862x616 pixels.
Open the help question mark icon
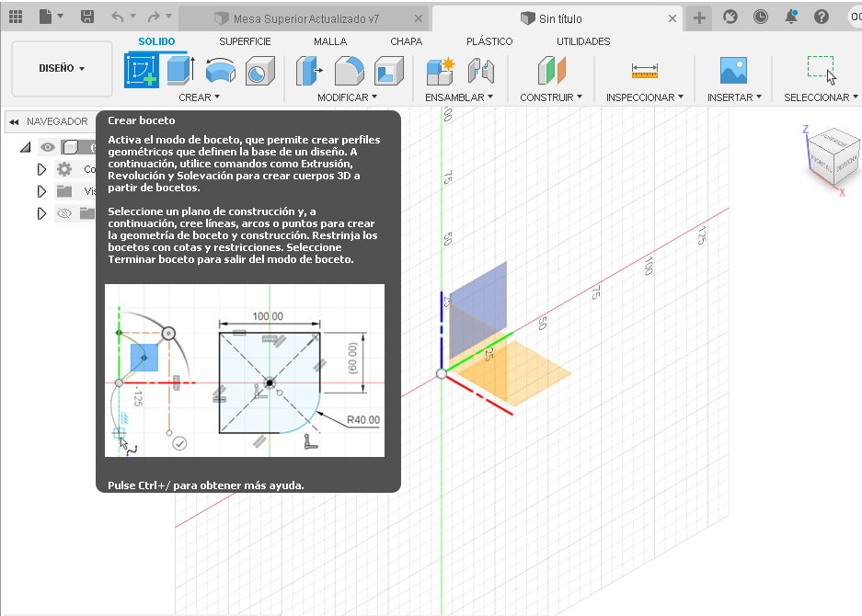click(x=822, y=17)
